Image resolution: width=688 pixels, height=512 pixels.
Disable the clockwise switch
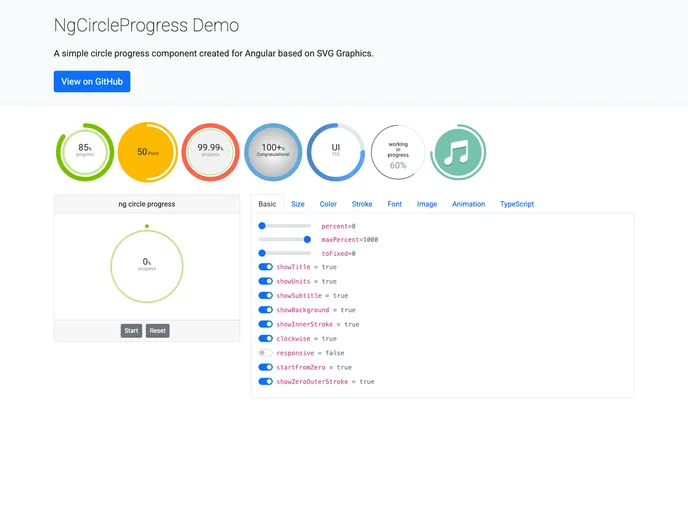(265, 339)
